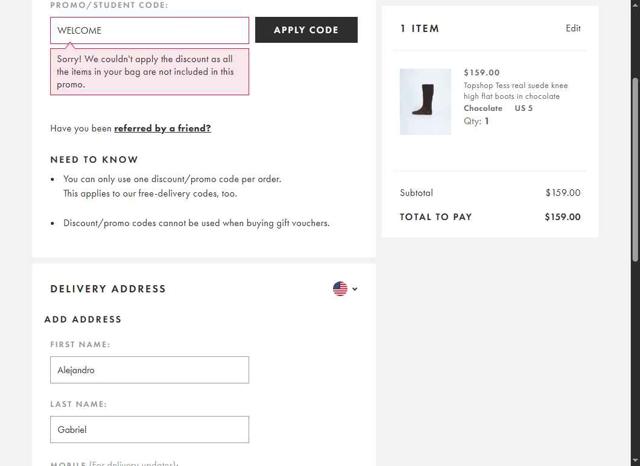Click the TOTAL TO PAY label
Image resolution: width=640 pixels, height=466 pixels.
(x=436, y=217)
